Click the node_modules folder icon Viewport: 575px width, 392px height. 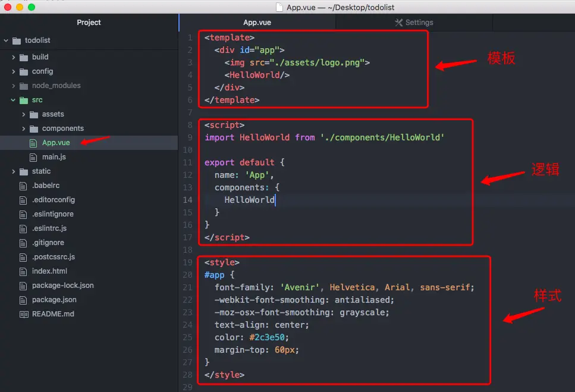tap(24, 86)
